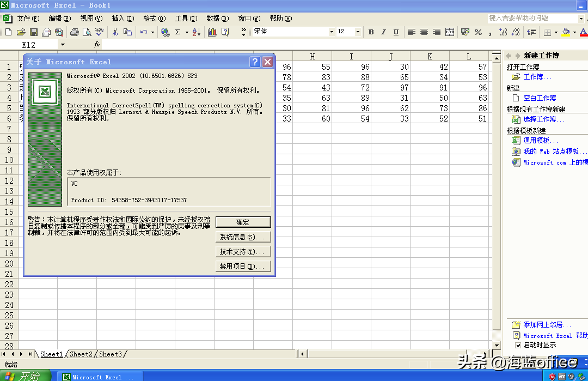The image size is (588, 381).
Task: Click the Excel Help question icon in toolbar
Action: click(225, 32)
